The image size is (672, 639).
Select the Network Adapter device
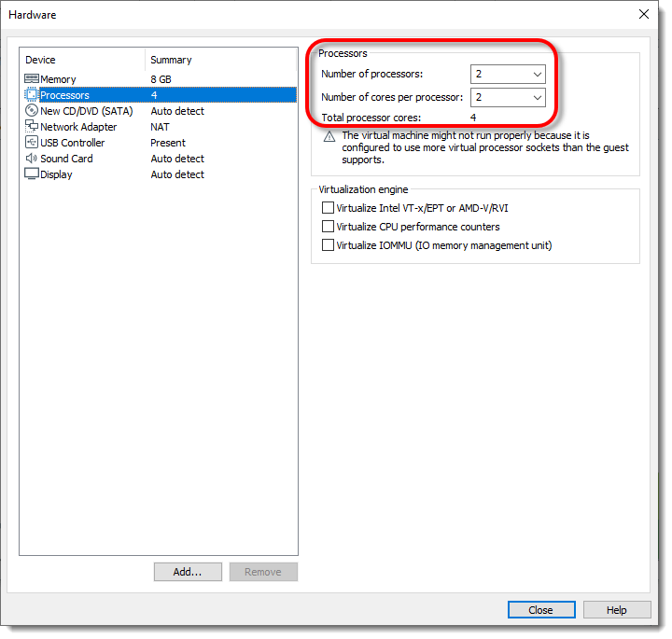tap(78, 127)
